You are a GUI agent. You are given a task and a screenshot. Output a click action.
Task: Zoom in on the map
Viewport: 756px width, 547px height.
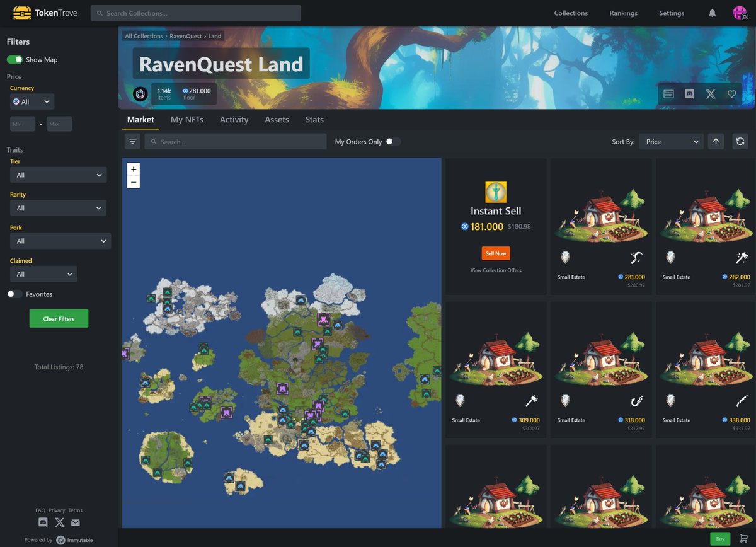point(133,169)
